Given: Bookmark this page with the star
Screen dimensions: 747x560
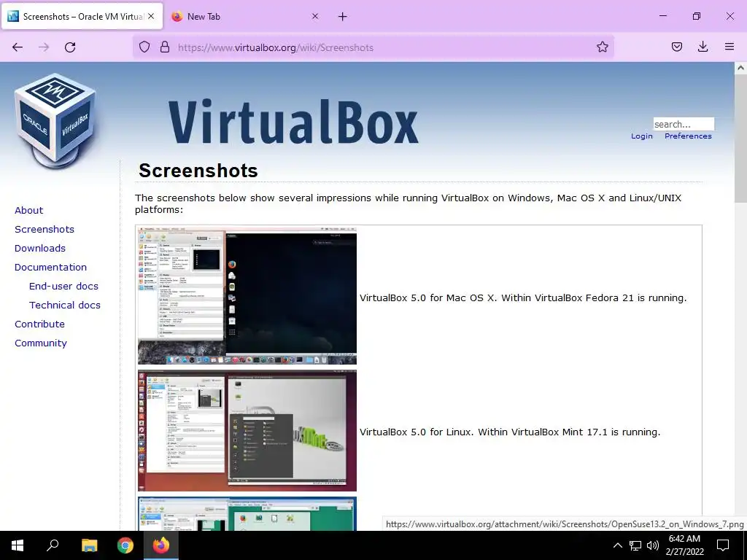Looking at the screenshot, I should (x=602, y=47).
